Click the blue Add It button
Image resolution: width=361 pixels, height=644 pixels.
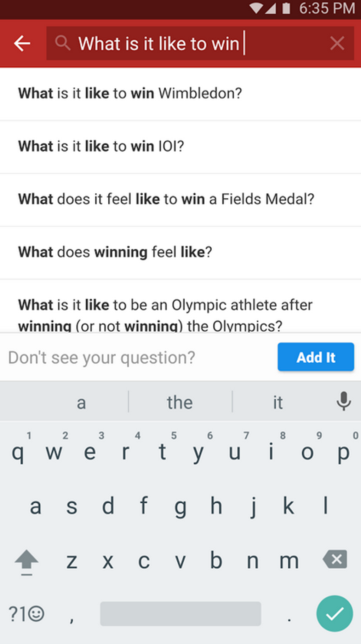[315, 357]
